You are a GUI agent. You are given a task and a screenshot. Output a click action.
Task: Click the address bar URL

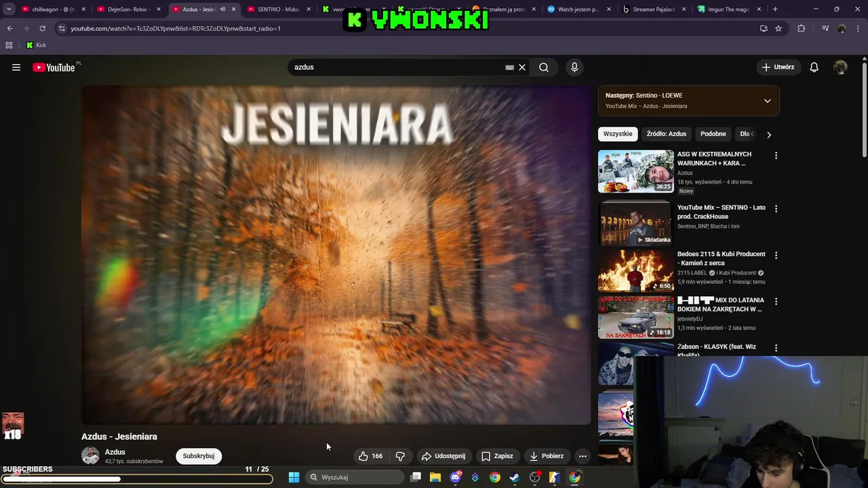pos(176,28)
